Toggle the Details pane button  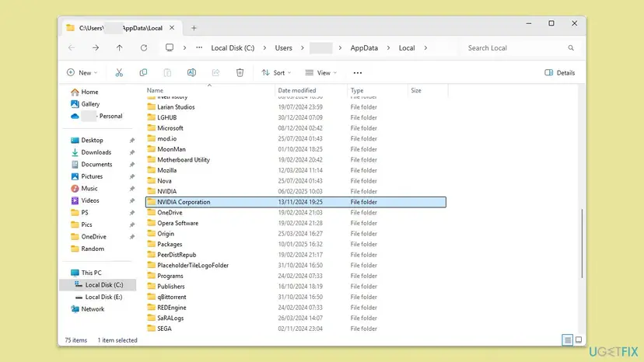(x=560, y=73)
